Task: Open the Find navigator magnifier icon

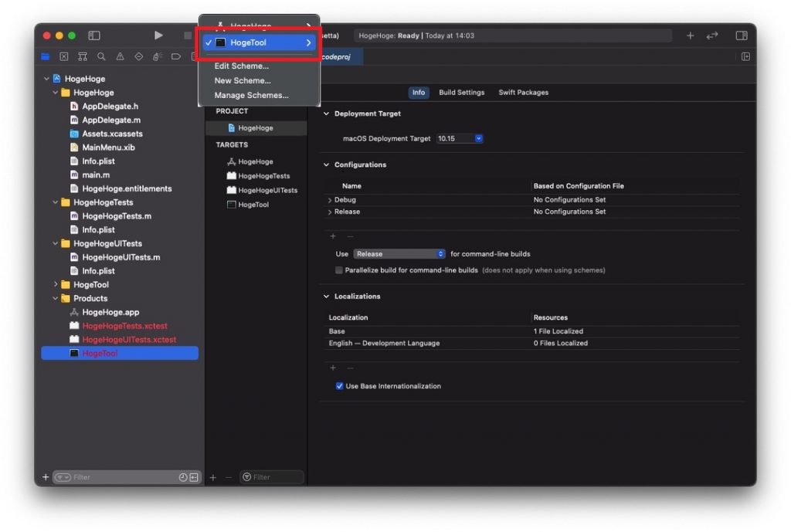Action: point(101,56)
